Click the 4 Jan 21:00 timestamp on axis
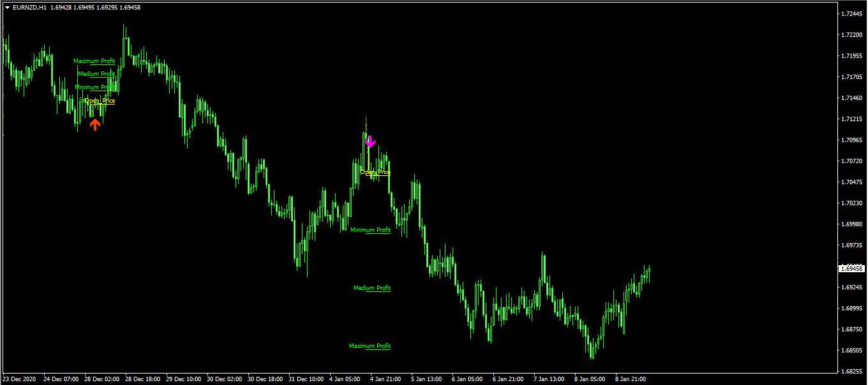 [x=384, y=379]
